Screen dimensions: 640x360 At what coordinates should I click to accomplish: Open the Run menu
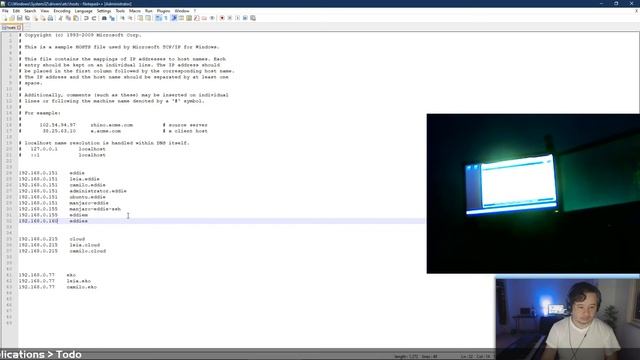(x=149, y=11)
